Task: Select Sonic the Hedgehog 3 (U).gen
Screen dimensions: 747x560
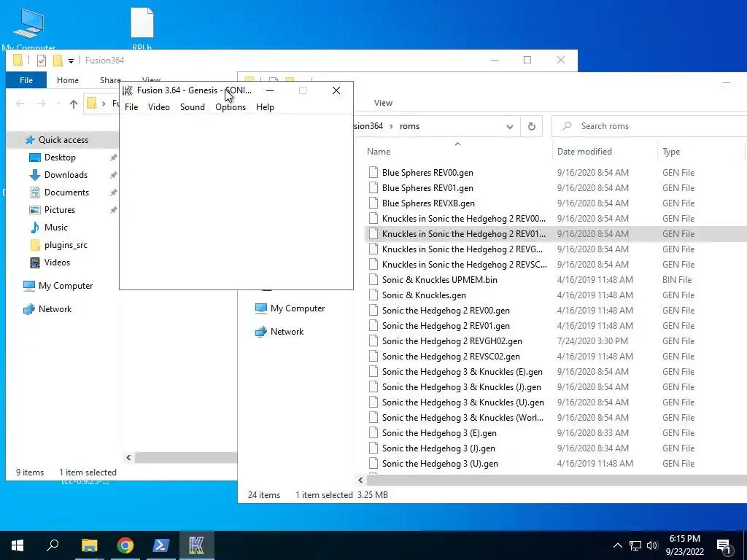Action: point(440,463)
